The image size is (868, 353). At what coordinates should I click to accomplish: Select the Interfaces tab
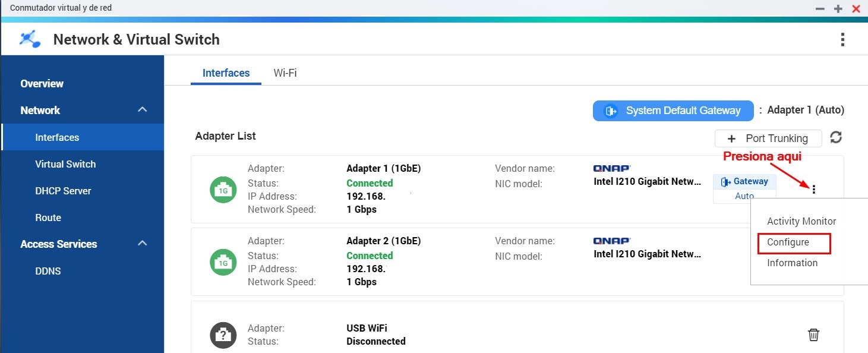[226, 73]
